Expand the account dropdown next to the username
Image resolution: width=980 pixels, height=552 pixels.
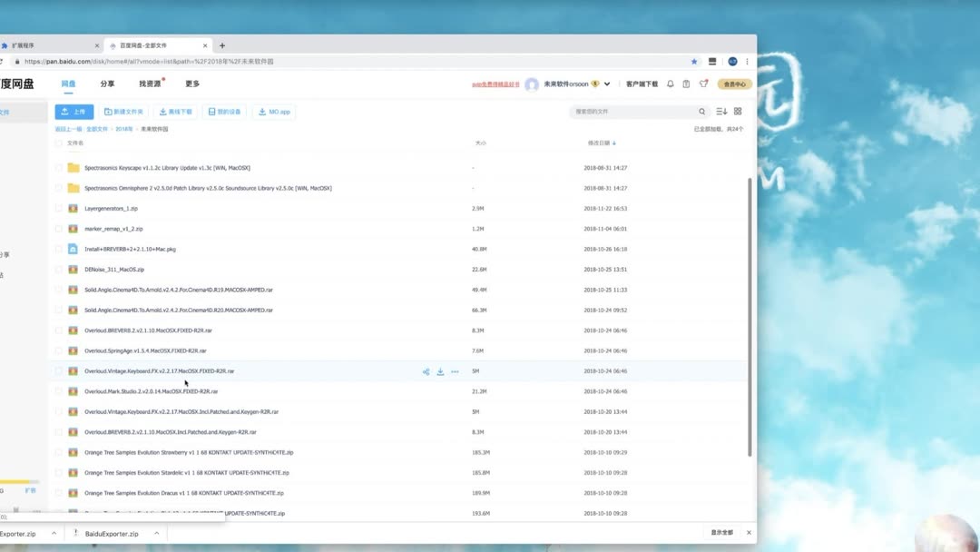[607, 84]
